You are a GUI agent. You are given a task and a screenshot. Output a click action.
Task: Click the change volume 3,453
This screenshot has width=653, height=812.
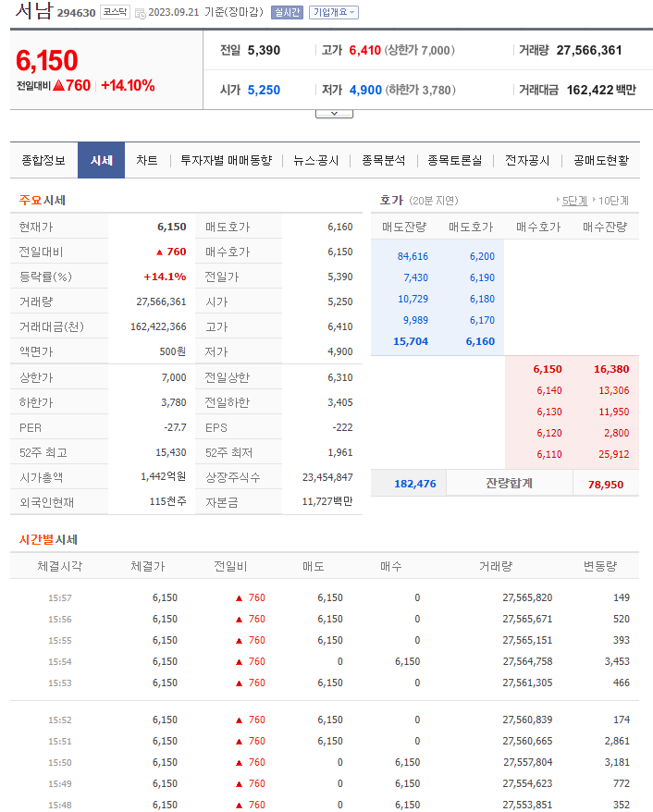[617, 661]
